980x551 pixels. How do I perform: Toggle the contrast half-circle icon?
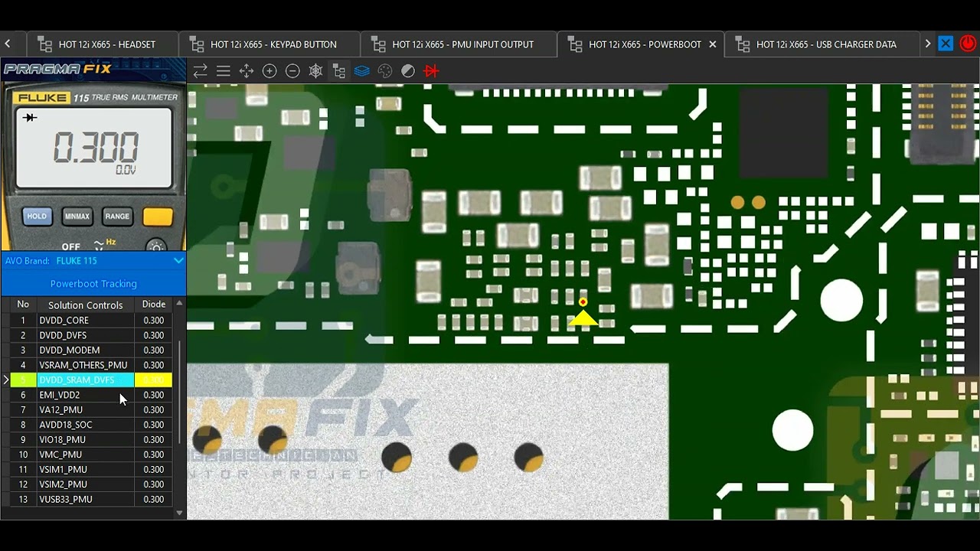point(408,71)
